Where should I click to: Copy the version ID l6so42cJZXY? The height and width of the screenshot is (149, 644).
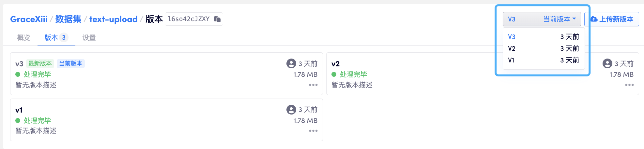(x=217, y=19)
